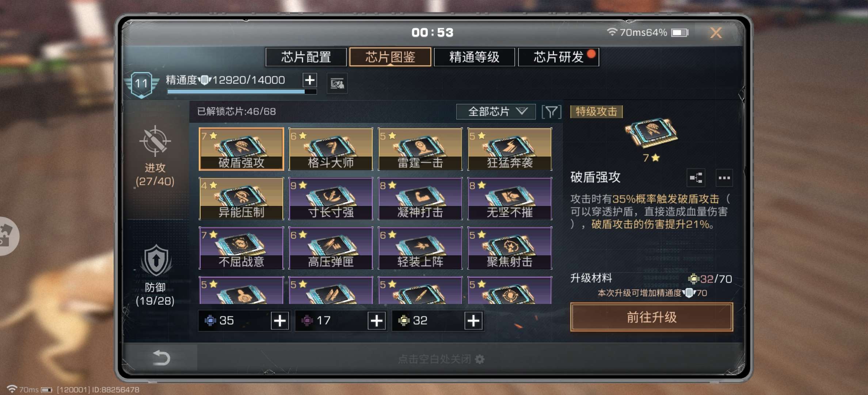Expand the 全部芯片 dropdown

point(496,112)
